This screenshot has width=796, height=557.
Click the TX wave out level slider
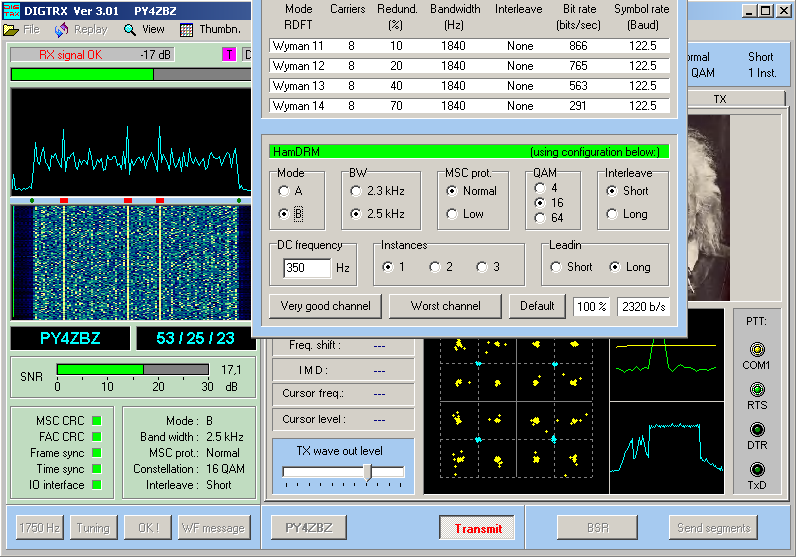pos(368,472)
